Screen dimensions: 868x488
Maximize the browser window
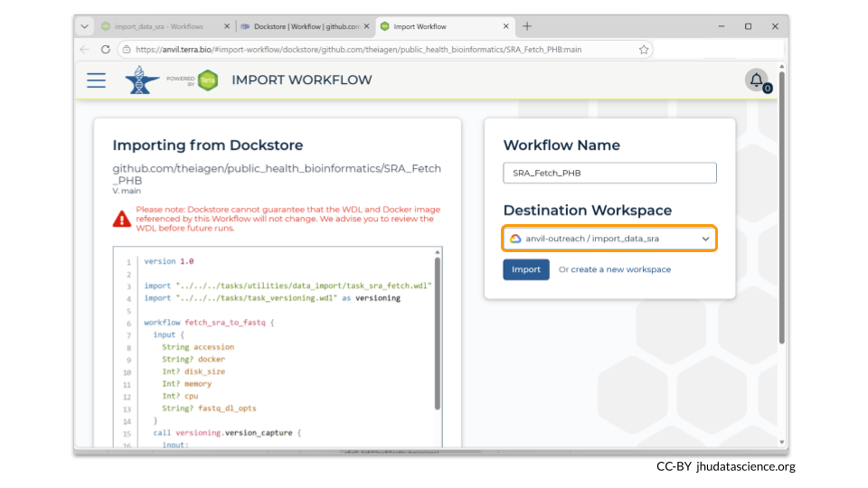pos(748,26)
